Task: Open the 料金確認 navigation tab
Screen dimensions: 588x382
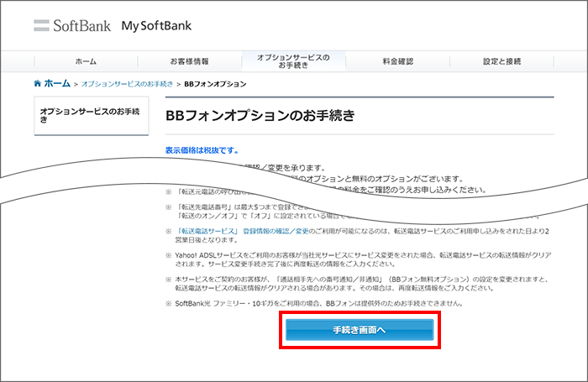Action: [x=397, y=61]
